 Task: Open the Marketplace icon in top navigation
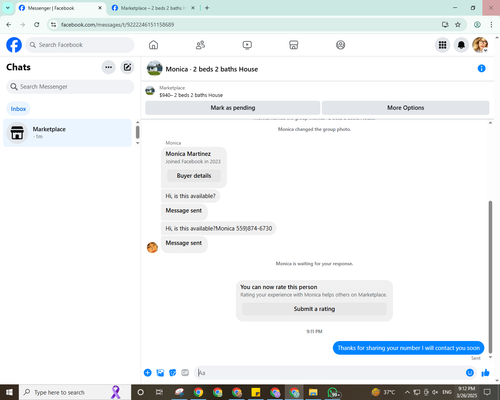pos(294,45)
